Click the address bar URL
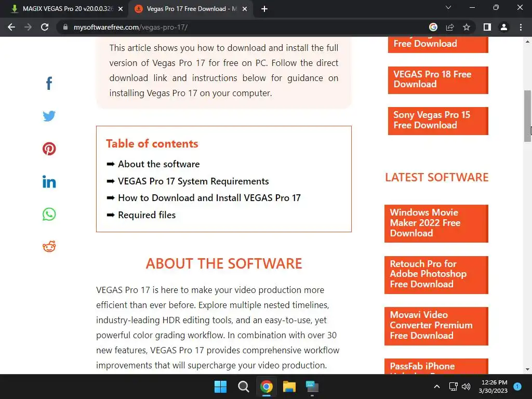The width and height of the screenshot is (532, 399). click(x=130, y=27)
